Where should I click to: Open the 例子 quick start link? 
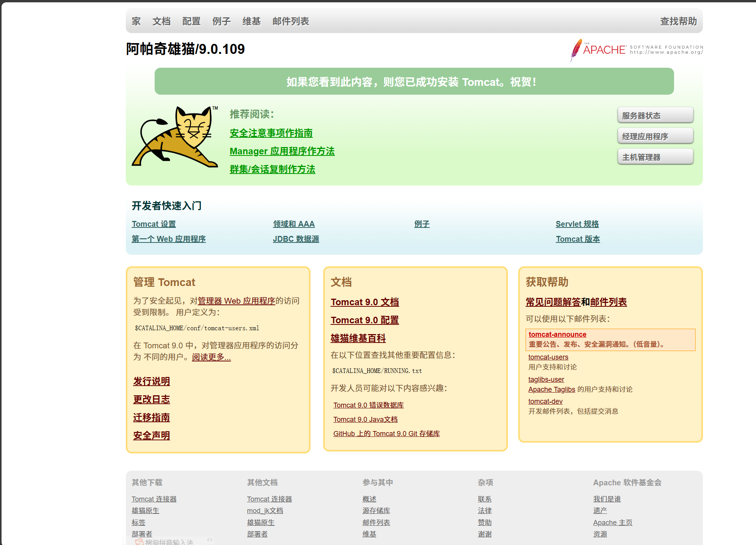pos(422,224)
